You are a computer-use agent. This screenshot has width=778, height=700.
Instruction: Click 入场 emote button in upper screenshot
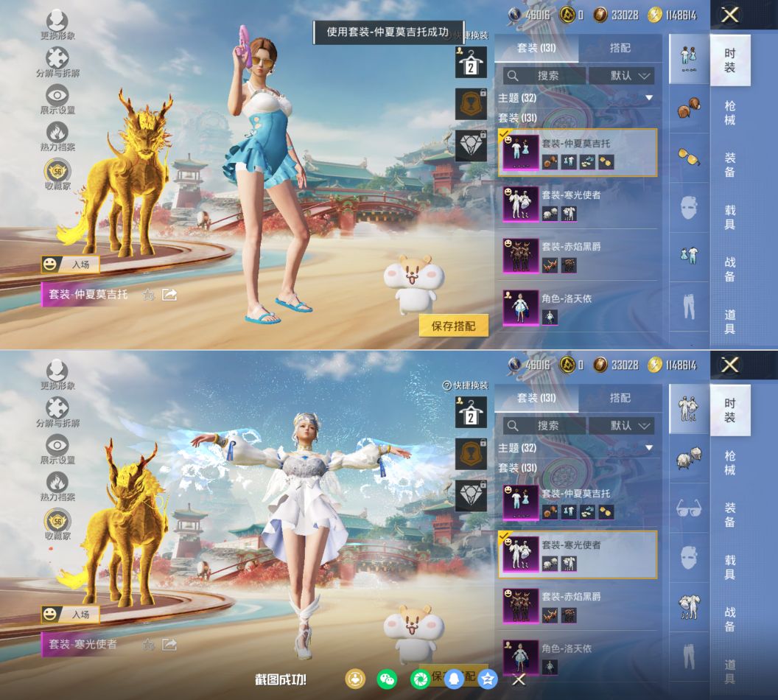tap(71, 264)
